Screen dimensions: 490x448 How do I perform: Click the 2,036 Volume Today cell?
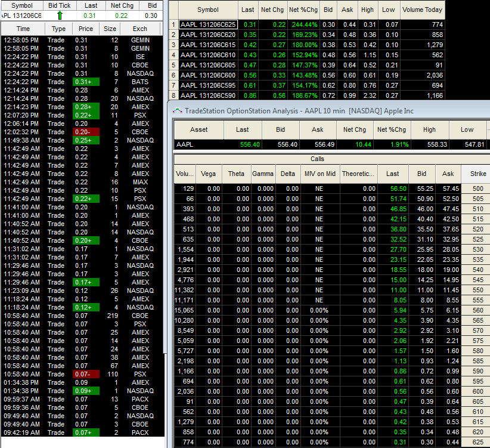point(422,75)
